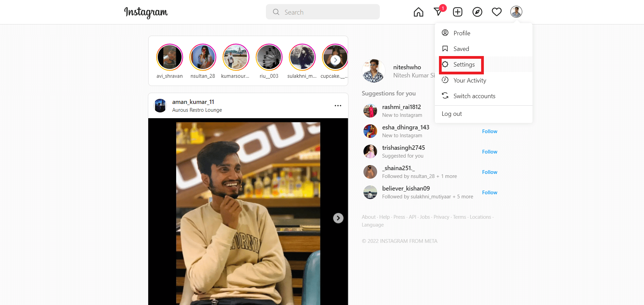Follow believer_kishan09
This screenshot has width=644, height=305.
490,193
